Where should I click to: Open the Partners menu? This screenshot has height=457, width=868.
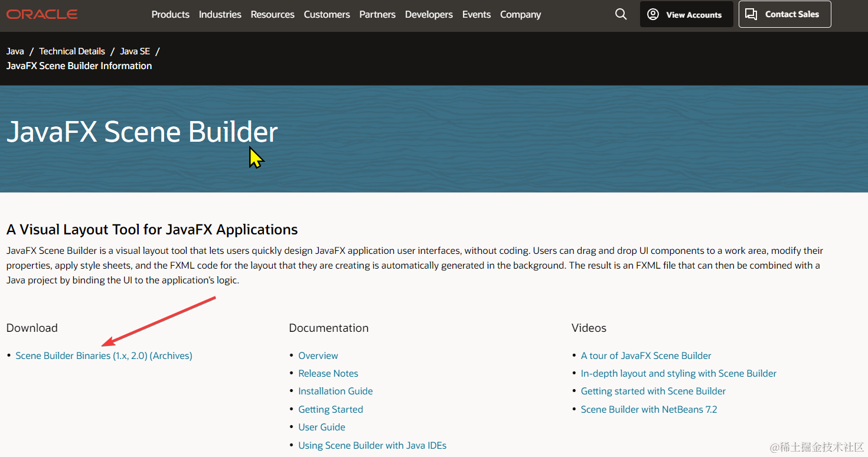point(377,14)
